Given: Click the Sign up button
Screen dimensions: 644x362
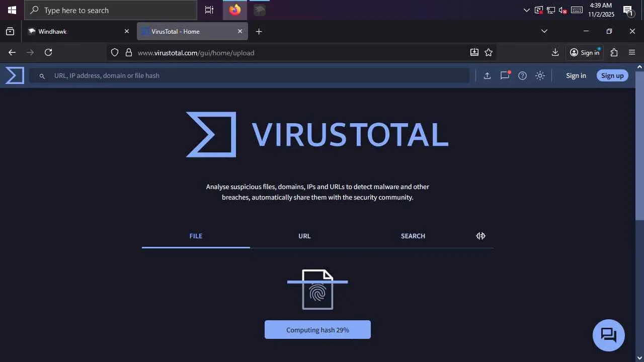Looking at the screenshot, I should [x=612, y=75].
